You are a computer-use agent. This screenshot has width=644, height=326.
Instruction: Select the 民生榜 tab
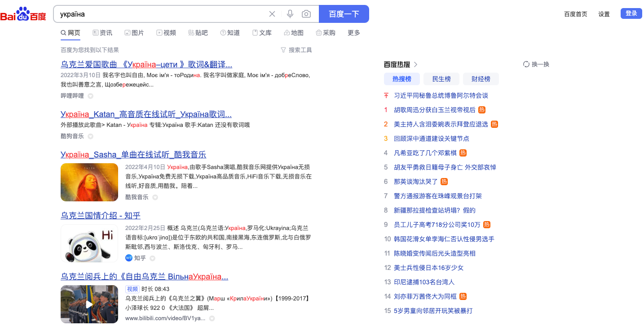pos(441,79)
